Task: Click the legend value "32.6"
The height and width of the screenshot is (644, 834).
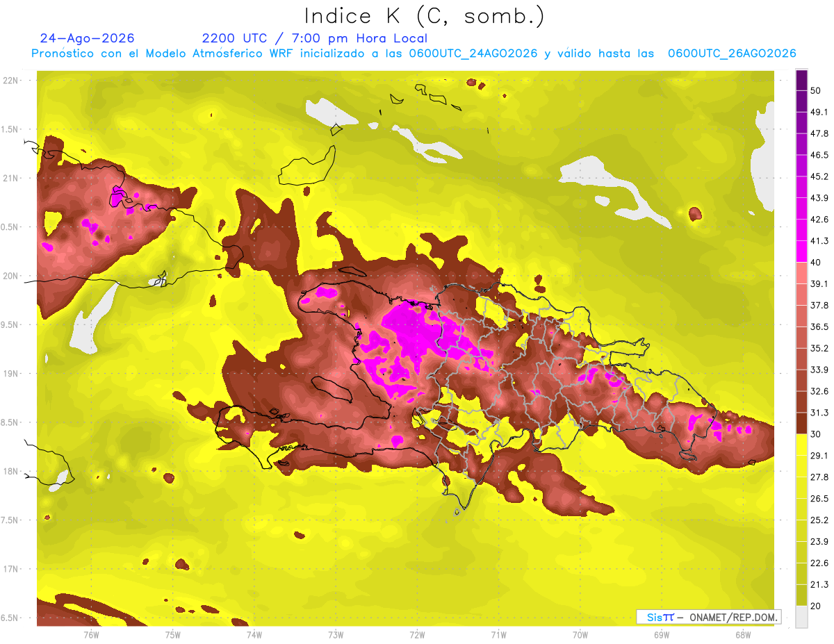Action: point(820,391)
